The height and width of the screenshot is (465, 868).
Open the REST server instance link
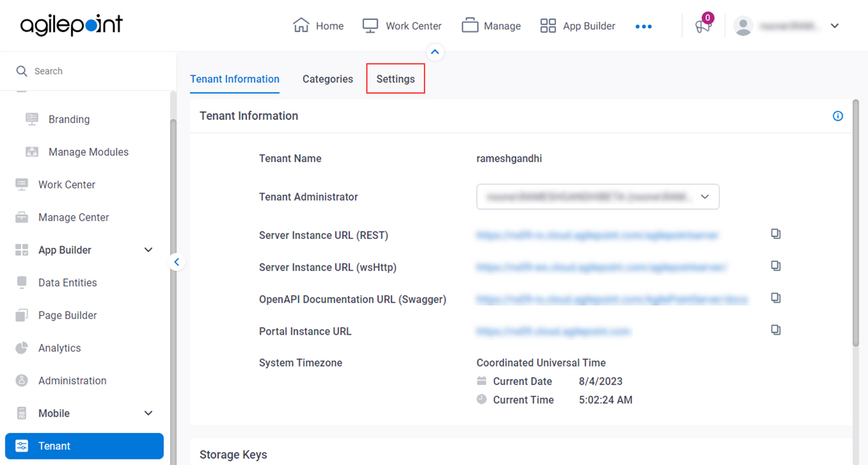pos(597,235)
